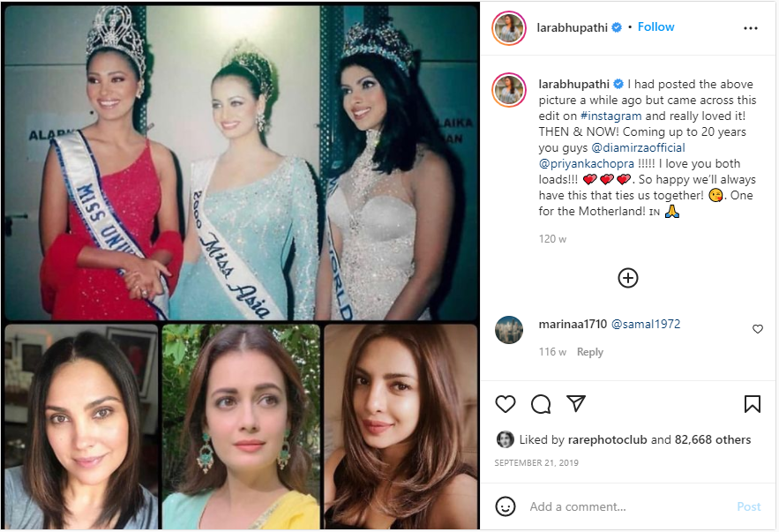Open the three-dot more options menu
Image resolution: width=779 pixels, height=532 pixels.
click(751, 28)
